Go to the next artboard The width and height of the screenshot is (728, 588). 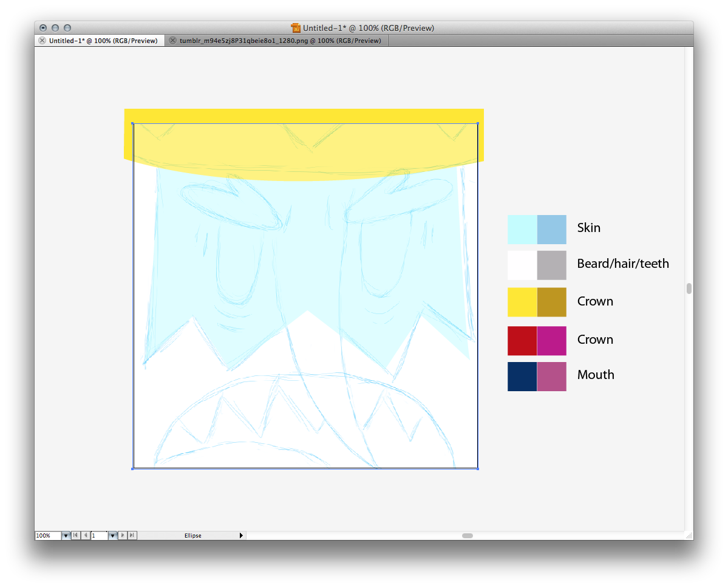coord(123,535)
